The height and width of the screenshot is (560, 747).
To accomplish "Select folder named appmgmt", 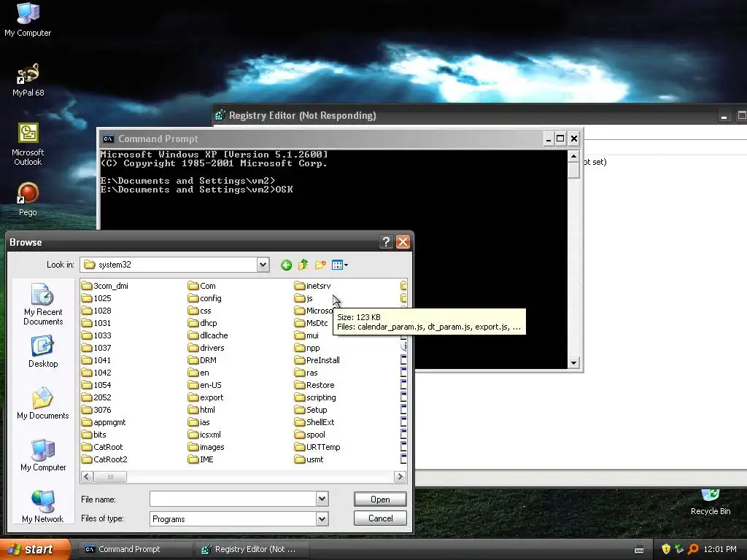I will point(104,422).
